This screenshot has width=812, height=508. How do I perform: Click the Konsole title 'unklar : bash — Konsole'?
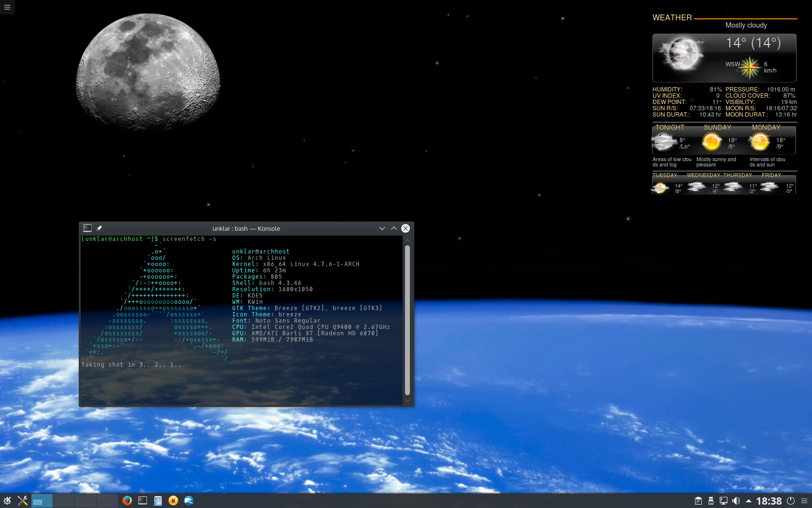pos(246,228)
